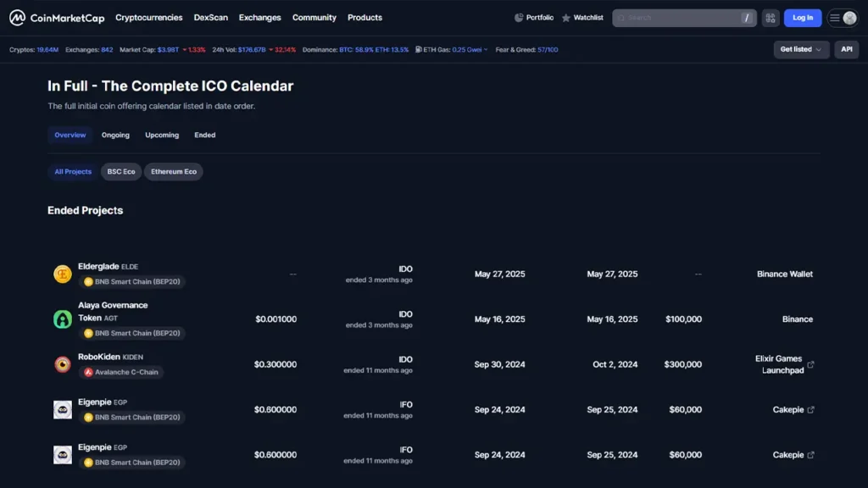Expand the Get listed dropdown
This screenshot has width=868, height=488.
[800, 49]
